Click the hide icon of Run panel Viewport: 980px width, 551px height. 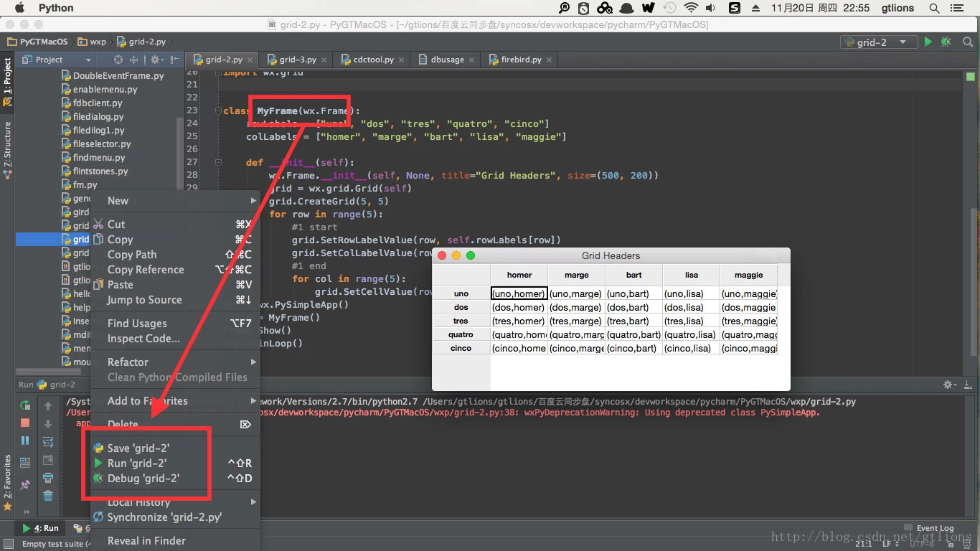point(969,385)
